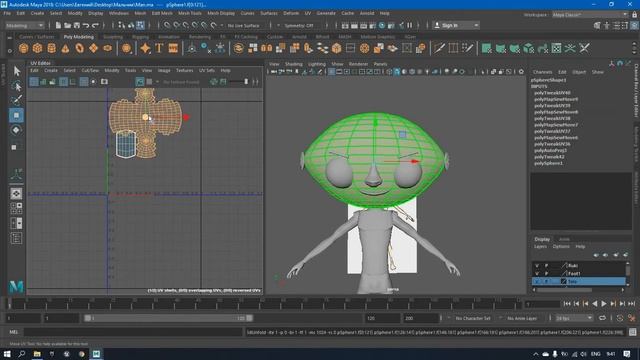This screenshot has width=640, height=360.
Task: Activate the Scale tool in toolbox
Action: point(15,147)
